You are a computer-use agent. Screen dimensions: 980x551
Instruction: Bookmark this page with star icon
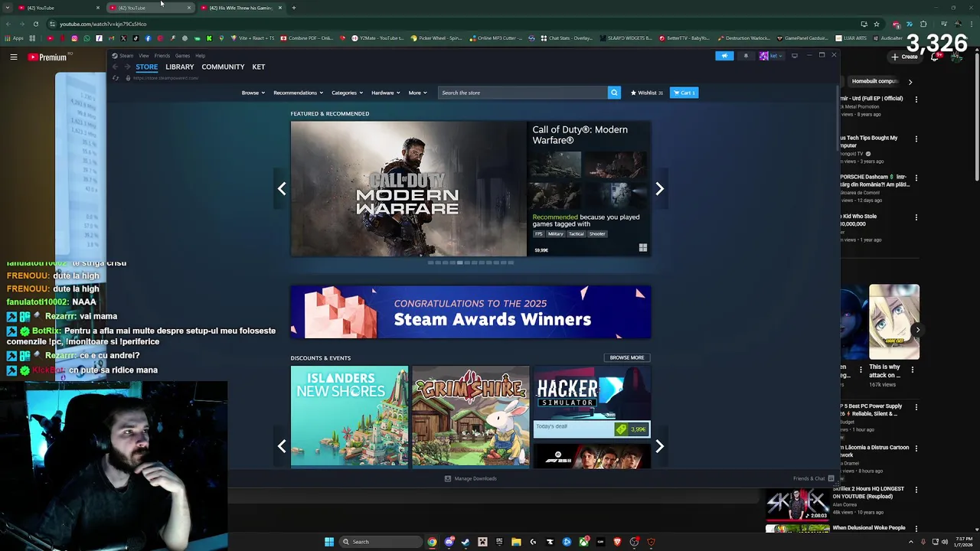pos(877,24)
